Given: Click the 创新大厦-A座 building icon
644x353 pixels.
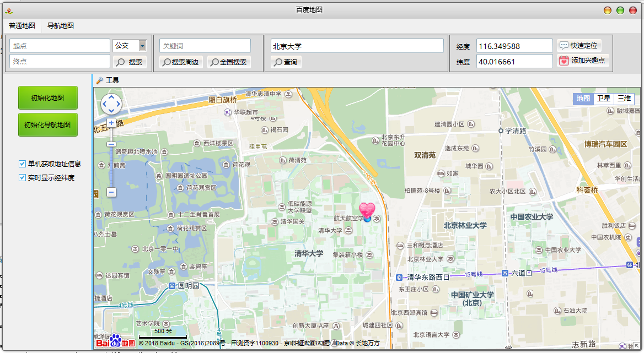Looking at the screenshot, I should coord(336,326).
